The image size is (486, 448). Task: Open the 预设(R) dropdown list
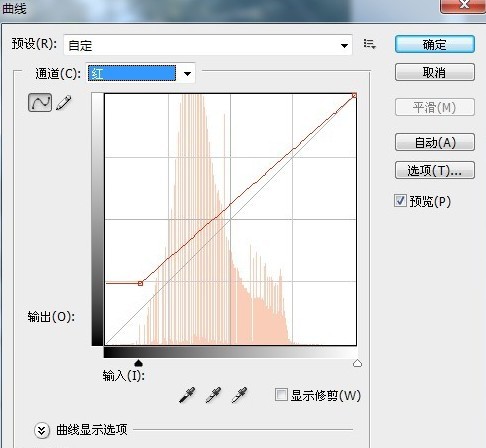click(x=208, y=45)
